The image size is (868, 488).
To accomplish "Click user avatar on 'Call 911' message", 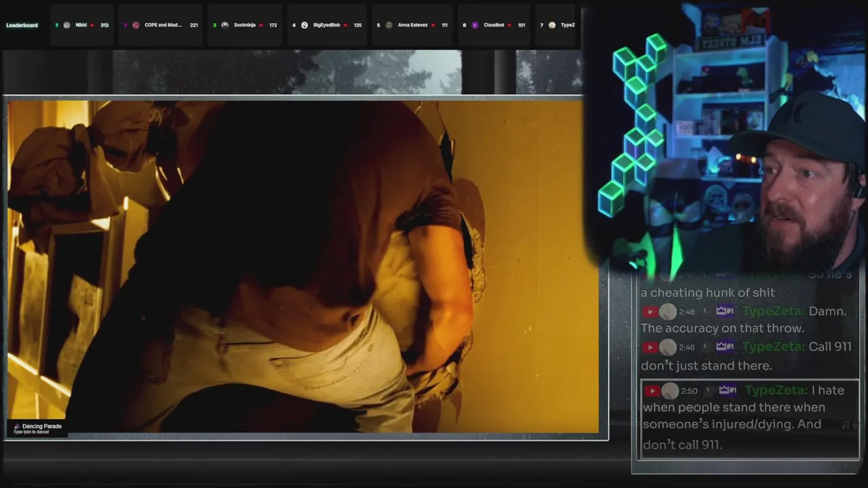I will coord(668,347).
